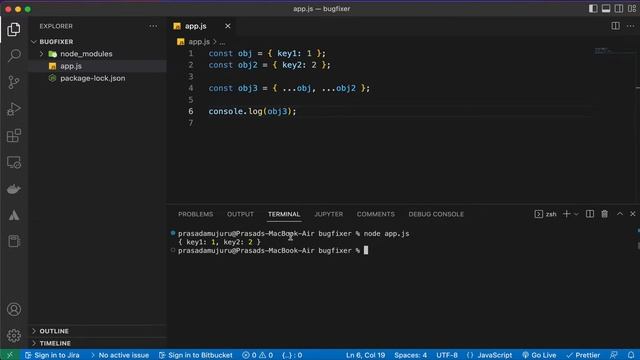Open editor More Actions menu

631,26
